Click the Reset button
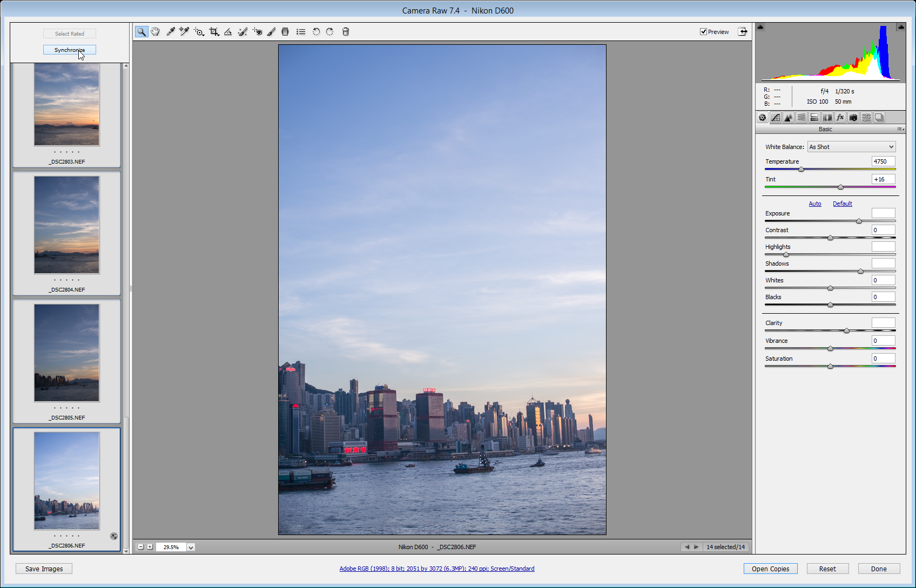Viewport: 916px width, 588px height. [x=827, y=569]
